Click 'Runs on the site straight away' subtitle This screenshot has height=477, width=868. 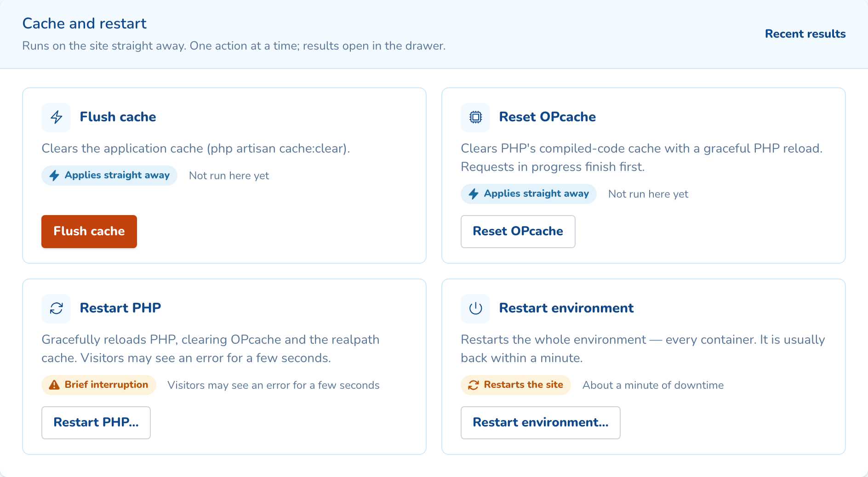(234, 46)
